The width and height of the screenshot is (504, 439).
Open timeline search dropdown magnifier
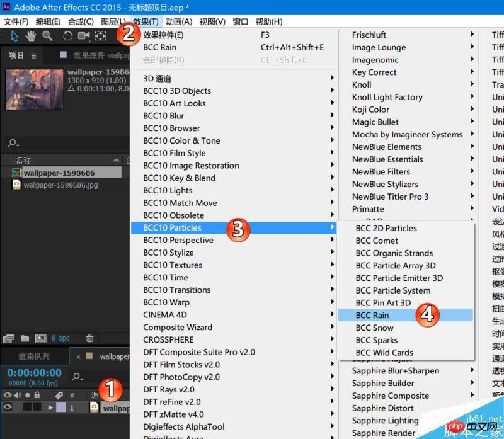[77, 377]
